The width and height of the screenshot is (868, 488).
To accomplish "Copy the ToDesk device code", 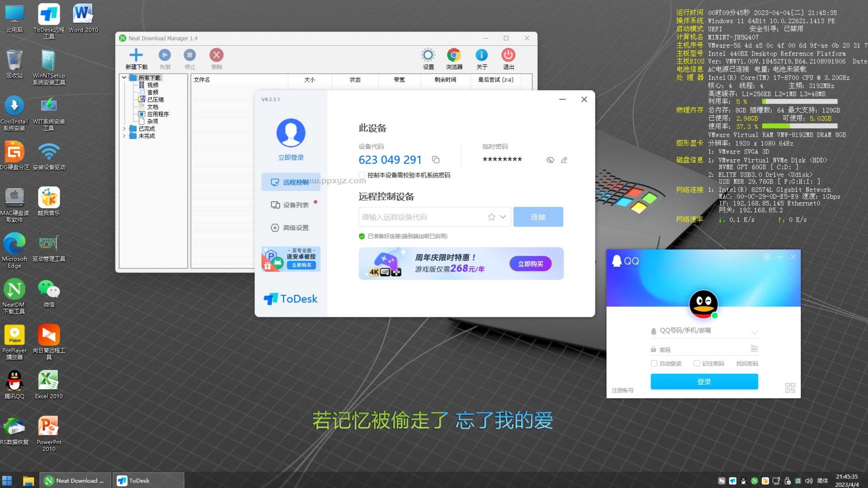I will coord(435,159).
